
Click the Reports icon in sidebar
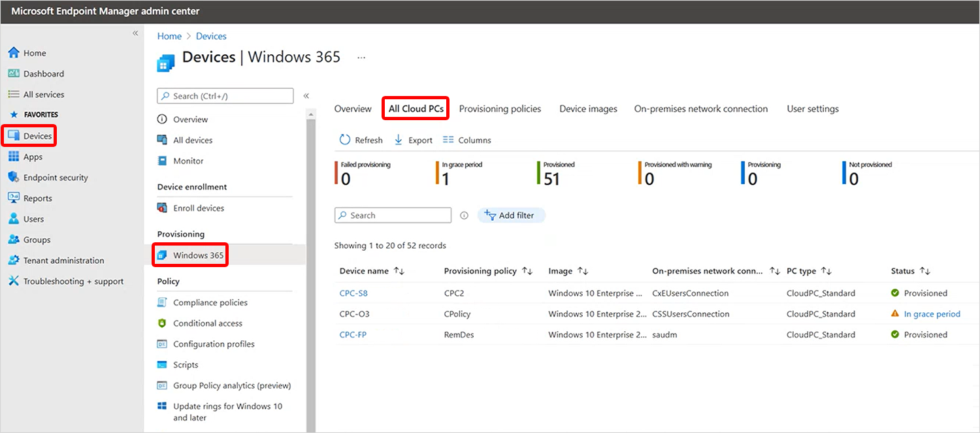(13, 199)
